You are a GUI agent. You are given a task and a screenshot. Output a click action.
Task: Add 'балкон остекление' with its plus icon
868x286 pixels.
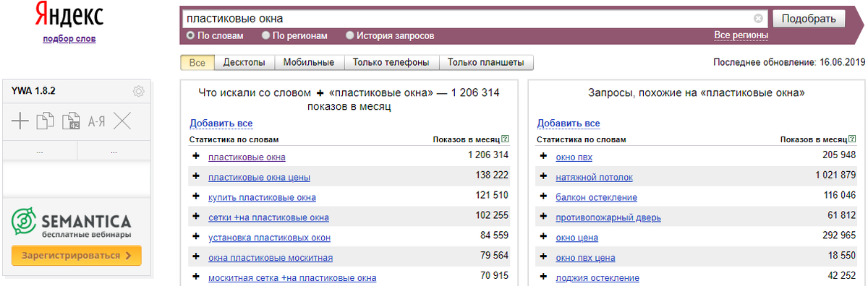[x=543, y=197]
